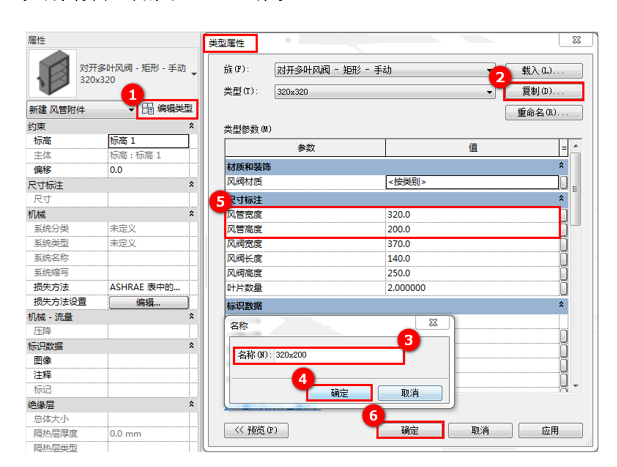This screenshot has height=467, width=617.
Task: Click the 名称(N) name input field
Action: pyautogui.click(x=338, y=355)
